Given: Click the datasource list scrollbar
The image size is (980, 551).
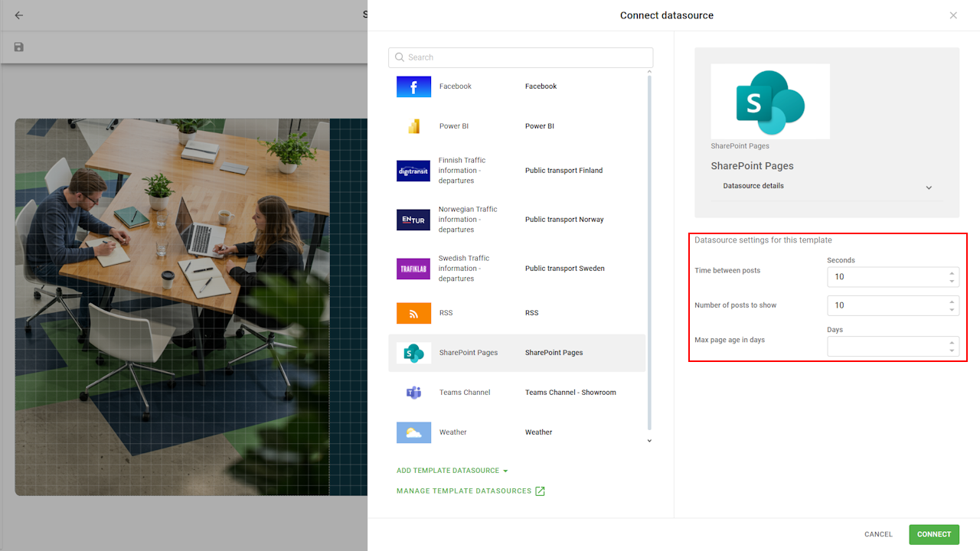Looking at the screenshot, I should [x=650, y=253].
